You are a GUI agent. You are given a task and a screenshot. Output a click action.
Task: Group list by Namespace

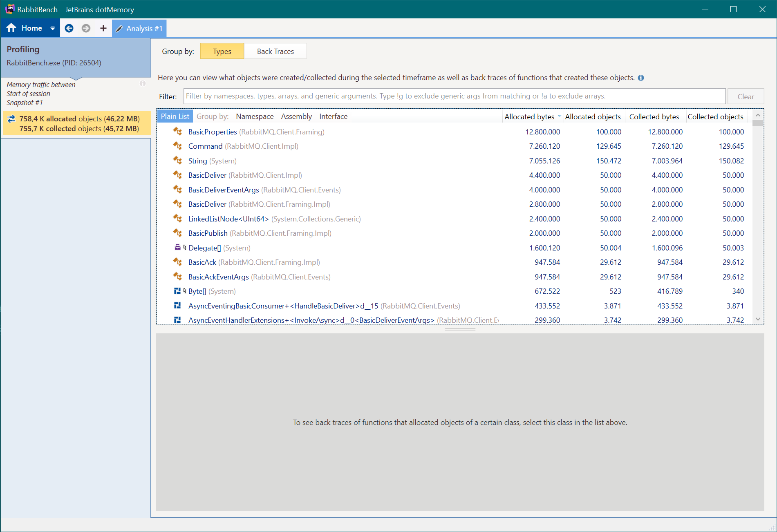(255, 116)
